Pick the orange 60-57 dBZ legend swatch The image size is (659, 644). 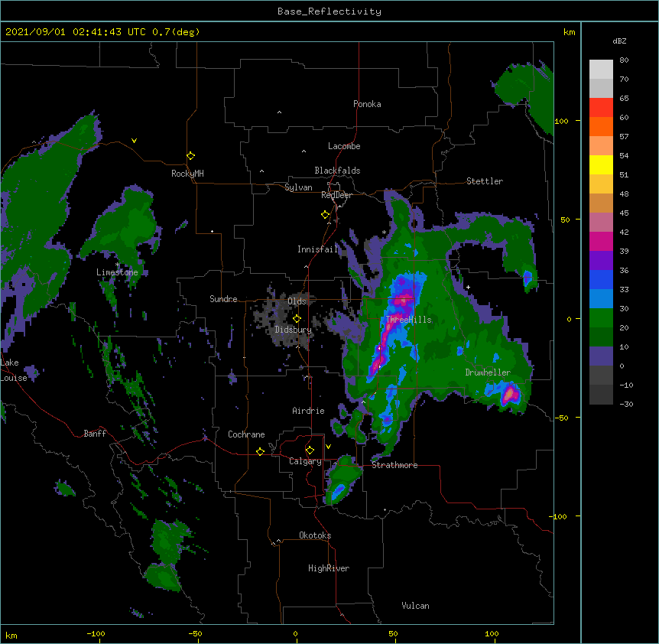click(x=601, y=127)
